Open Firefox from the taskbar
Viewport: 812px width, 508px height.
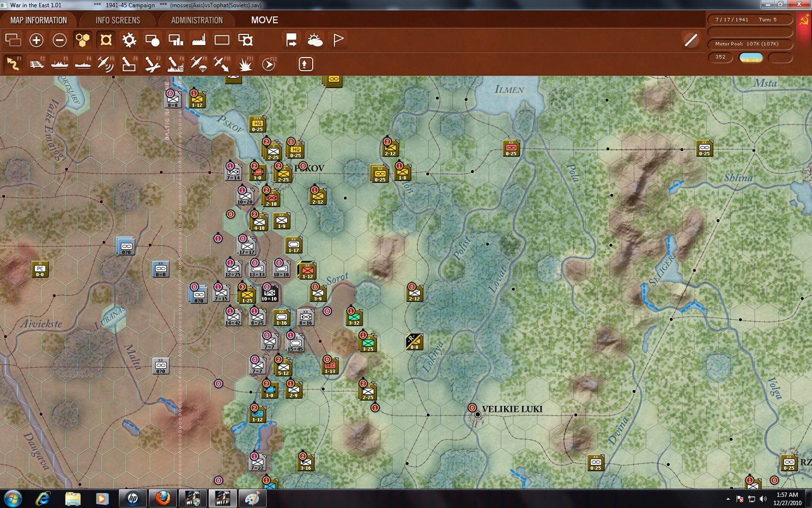pos(163,498)
